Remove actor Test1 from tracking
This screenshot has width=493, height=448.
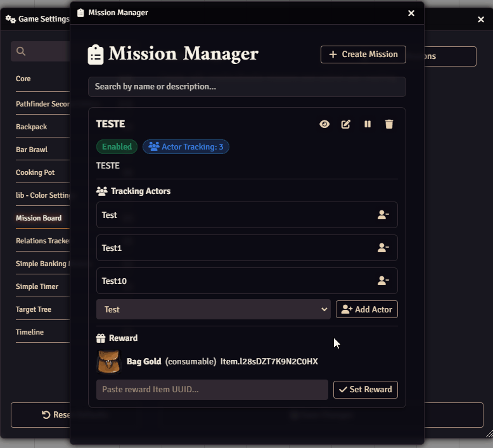tap(383, 248)
